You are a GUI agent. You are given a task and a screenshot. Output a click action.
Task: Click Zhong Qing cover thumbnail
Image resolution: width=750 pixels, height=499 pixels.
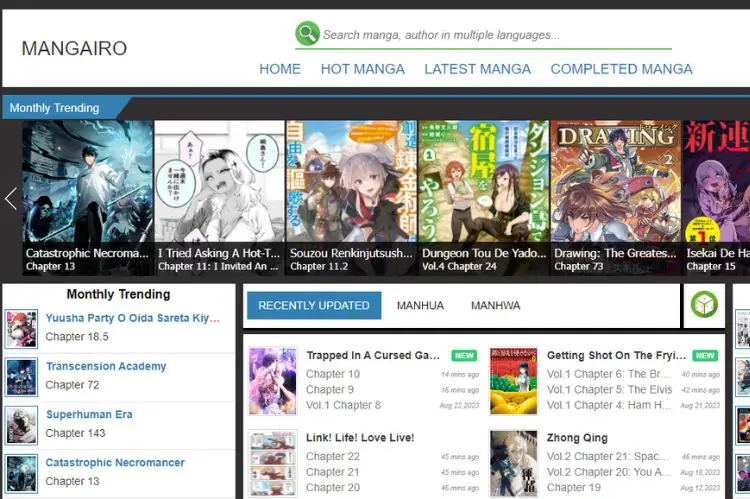(x=513, y=463)
